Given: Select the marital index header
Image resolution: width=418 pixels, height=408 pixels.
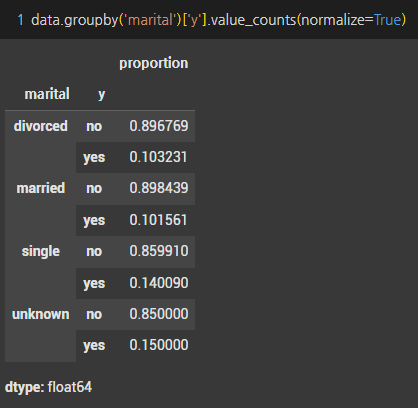Looking at the screenshot, I should (x=47, y=94).
